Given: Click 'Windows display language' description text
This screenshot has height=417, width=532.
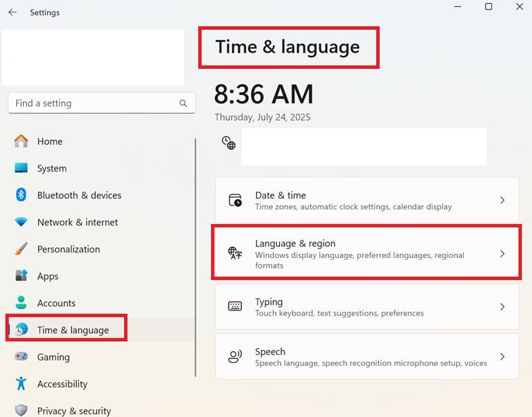Looking at the screenshot, I should coord(359,260).
